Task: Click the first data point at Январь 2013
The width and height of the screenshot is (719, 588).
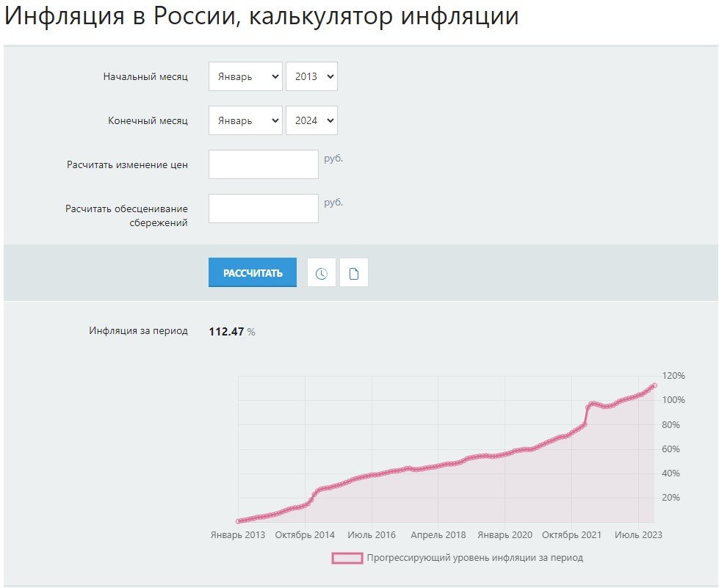Action: (x=239, y=521)
